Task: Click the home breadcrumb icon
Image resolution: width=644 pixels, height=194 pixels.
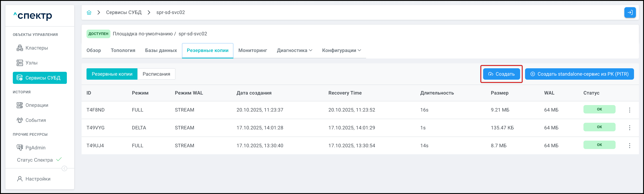Action: click(x=89, y=12)
